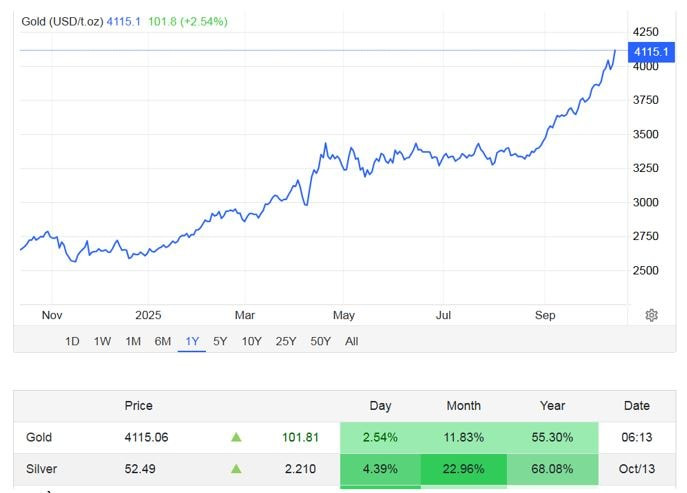687x493 pixels.
Task: Switch chart to 25Y range
Action: coord(286,341)
